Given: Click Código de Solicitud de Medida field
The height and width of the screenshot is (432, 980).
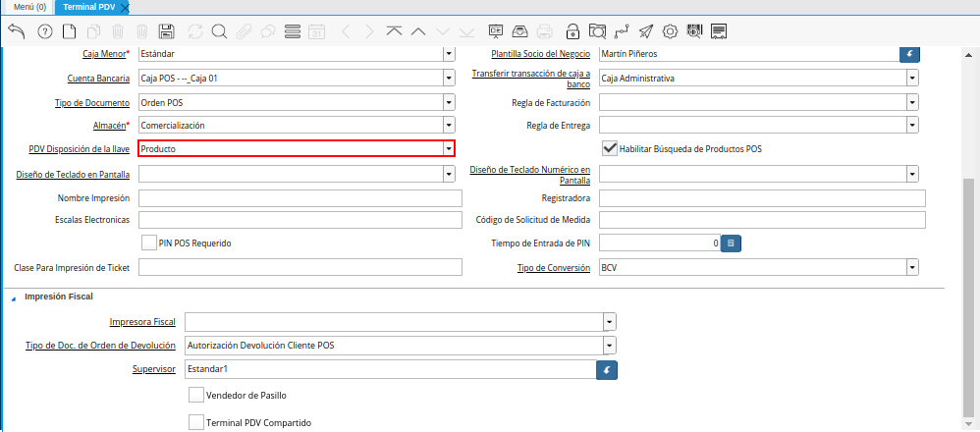Looking at the screenshot, I should (x=762, y=220).
